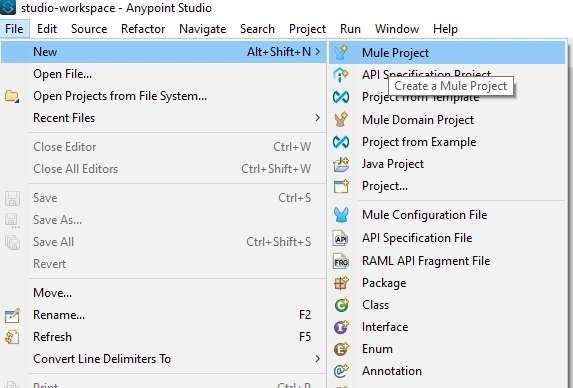Choose Open Projects from File System...
The width and height of the screenshot is (573, 388).
163,96
